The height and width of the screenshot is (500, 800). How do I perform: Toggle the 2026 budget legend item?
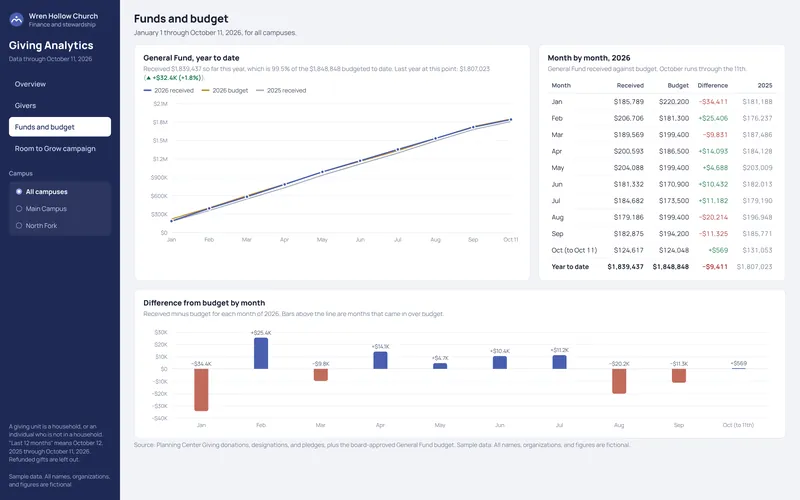pyautogui.click(x=225, y=91)
